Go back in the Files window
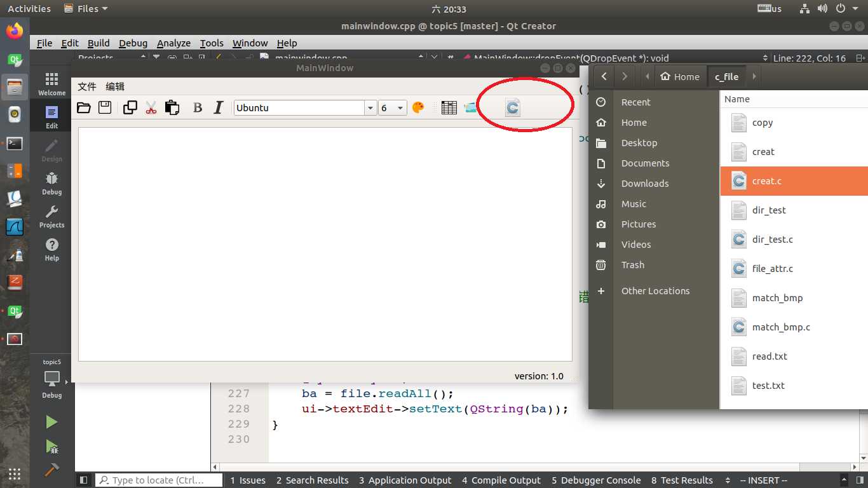This screenshot has width=868, height=488. [x=604, y=76]
